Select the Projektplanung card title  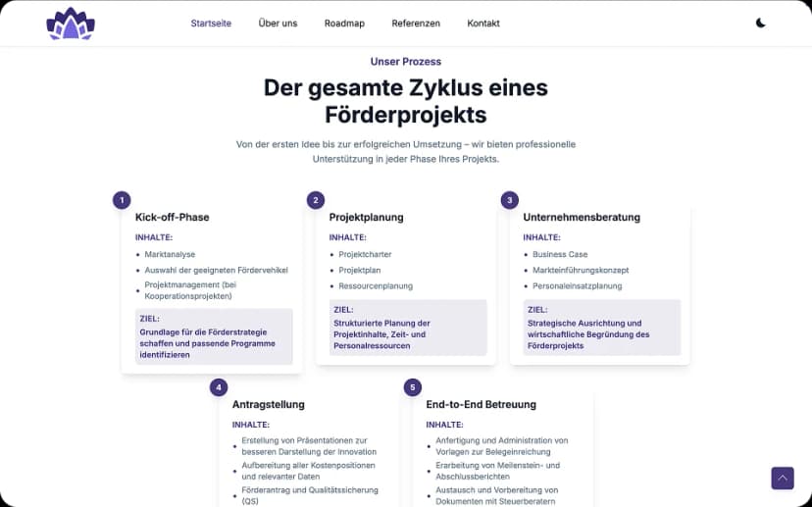coord(366,217)
